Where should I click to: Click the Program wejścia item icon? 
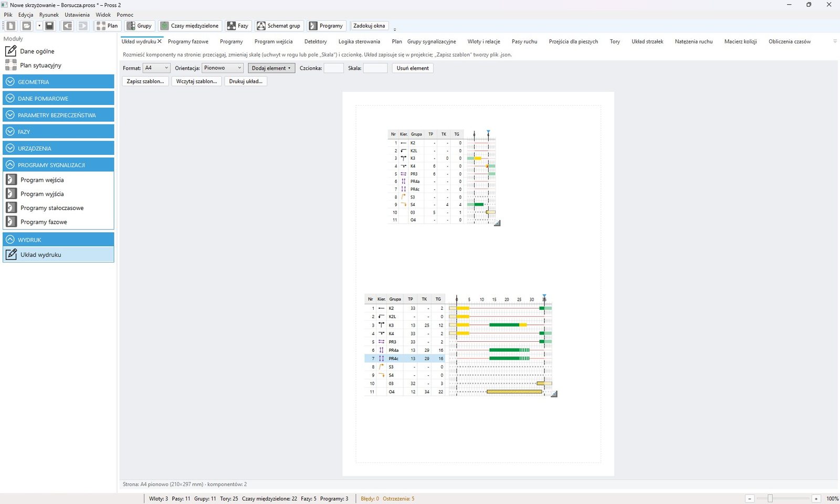(x=11, y=180)
